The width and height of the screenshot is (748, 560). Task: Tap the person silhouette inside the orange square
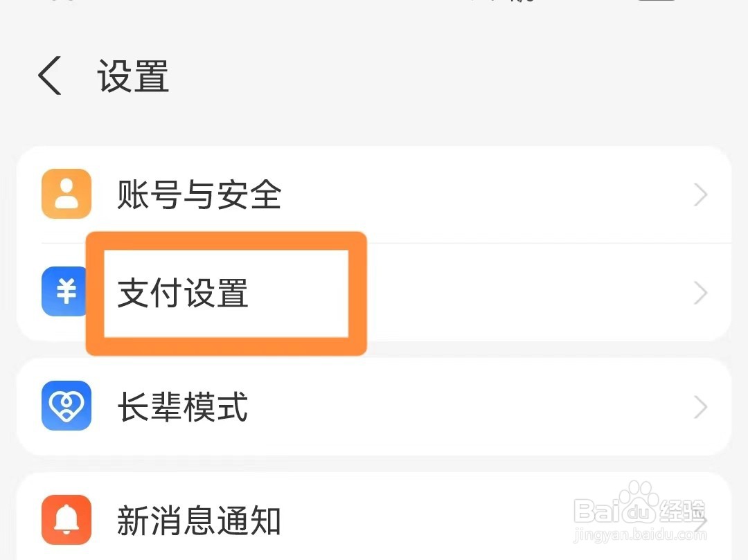pos(65,195)
